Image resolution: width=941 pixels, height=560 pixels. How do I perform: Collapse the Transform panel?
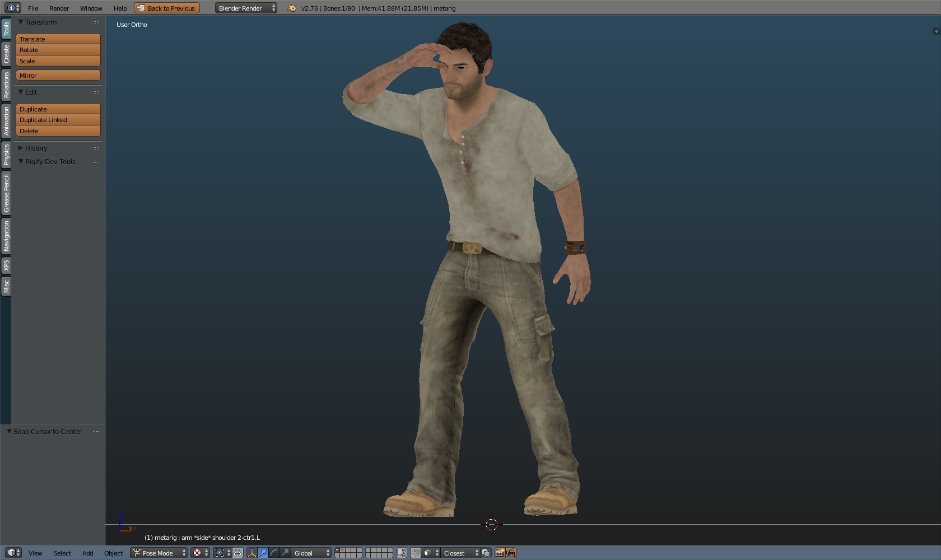tap(21, 22)
